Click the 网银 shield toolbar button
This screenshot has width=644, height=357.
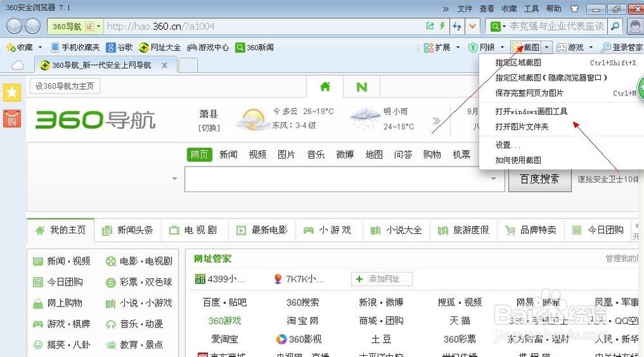point(482,47)
